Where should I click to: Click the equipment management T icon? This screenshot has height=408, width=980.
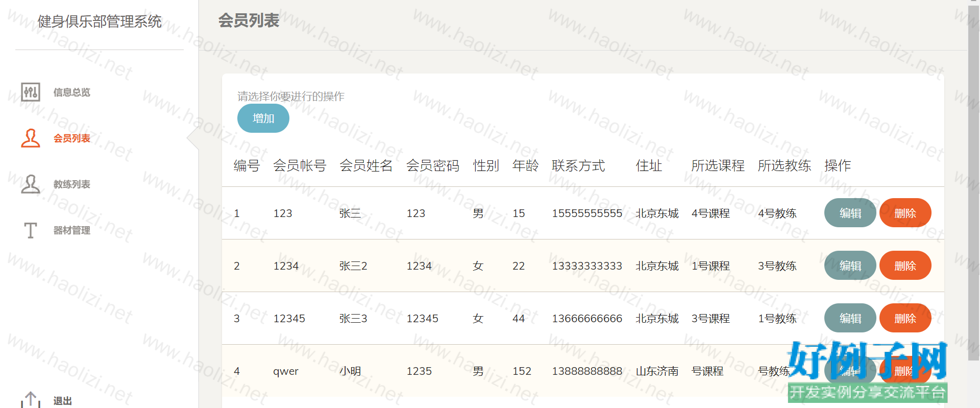pos(31,230)
